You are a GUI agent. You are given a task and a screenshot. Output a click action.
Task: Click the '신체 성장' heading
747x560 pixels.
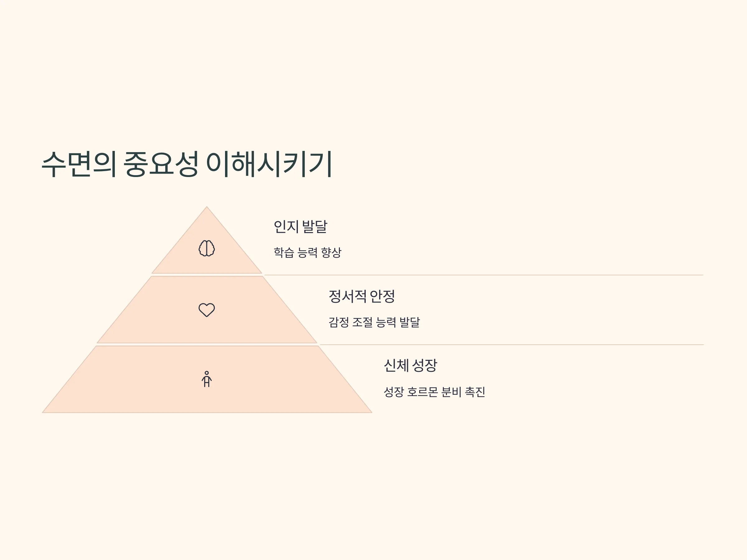click(410, 366)
